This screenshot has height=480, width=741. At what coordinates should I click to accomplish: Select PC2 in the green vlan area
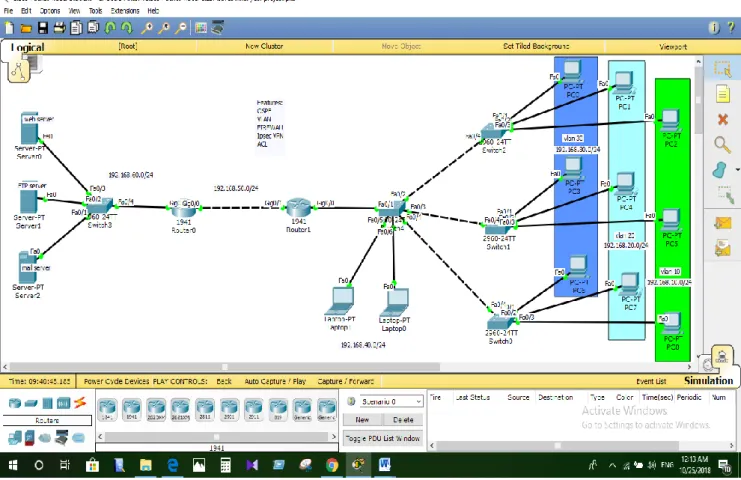(670, 121)
